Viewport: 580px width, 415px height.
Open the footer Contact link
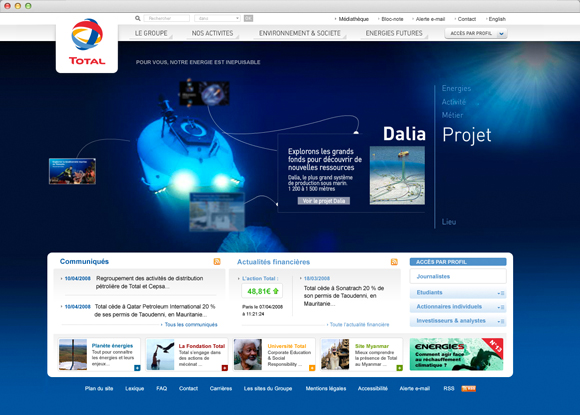(188, 388)
